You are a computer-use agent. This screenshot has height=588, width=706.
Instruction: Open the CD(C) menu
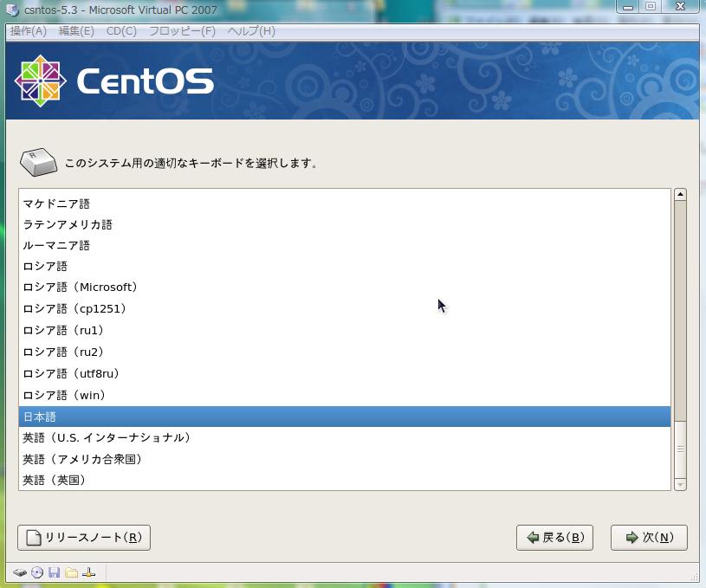pos(121,31)
